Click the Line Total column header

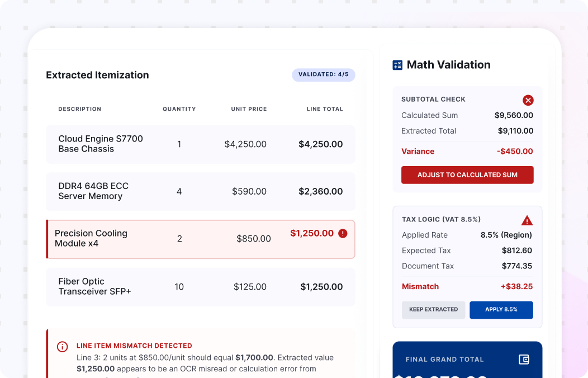325,109
